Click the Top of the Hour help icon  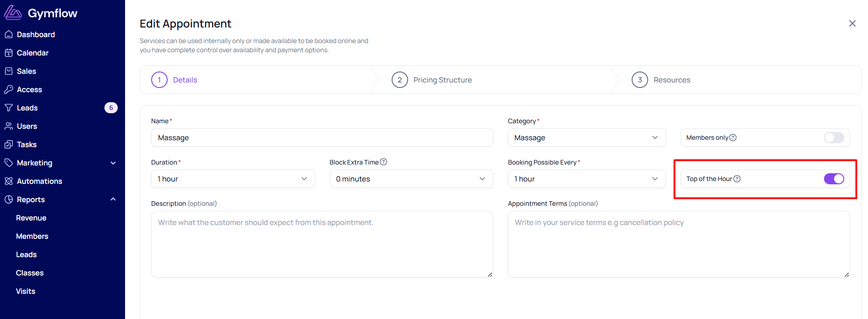tap(737, 179)
